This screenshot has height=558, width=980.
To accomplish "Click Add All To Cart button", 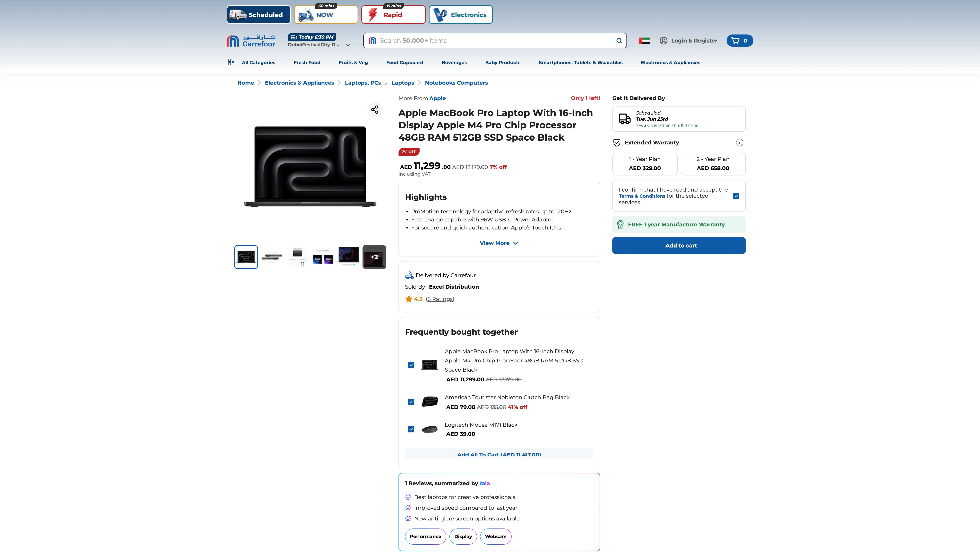I will (499, 454).
